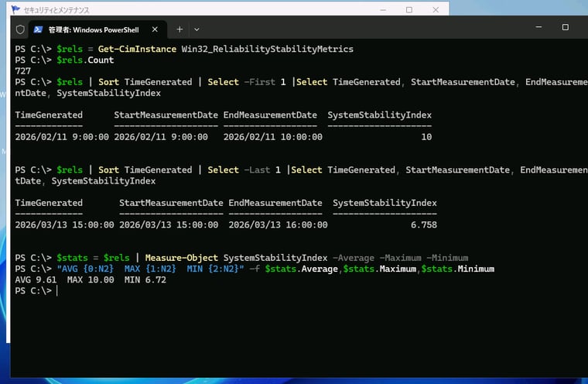Click the date 2026/02/11 10:00:00
The width and height of the screenshot is (588, 384).
point(272,137)
